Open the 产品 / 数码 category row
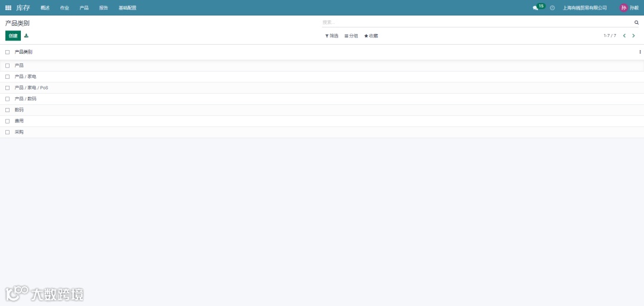This screenshot has width=644, height=306. [322, 99]
